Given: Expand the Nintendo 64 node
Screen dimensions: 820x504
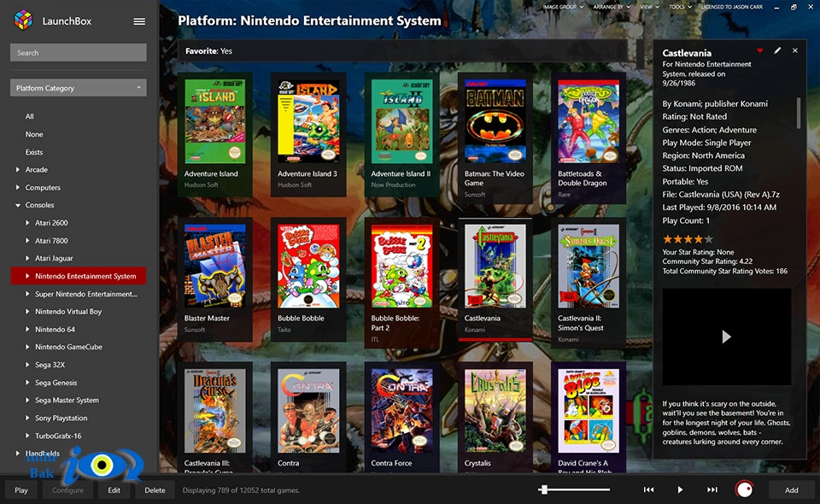Looking at the screenshot, I should (x=27, y=330).
